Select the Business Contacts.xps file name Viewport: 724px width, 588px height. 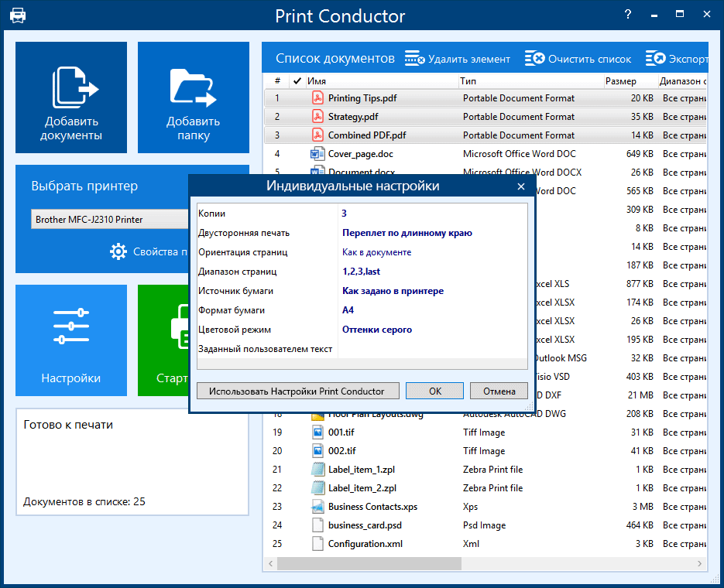point(372,506)
